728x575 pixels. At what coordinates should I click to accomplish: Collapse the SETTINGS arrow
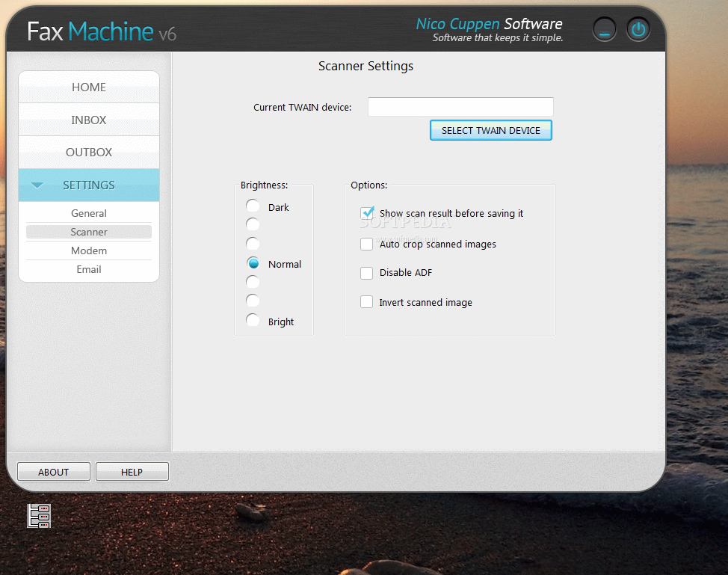pos(37,185)
